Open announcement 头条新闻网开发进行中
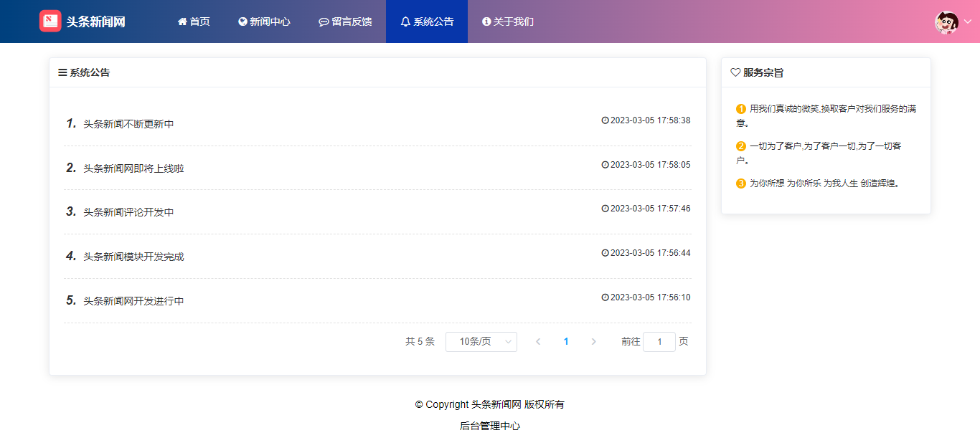 click(133, 301)
